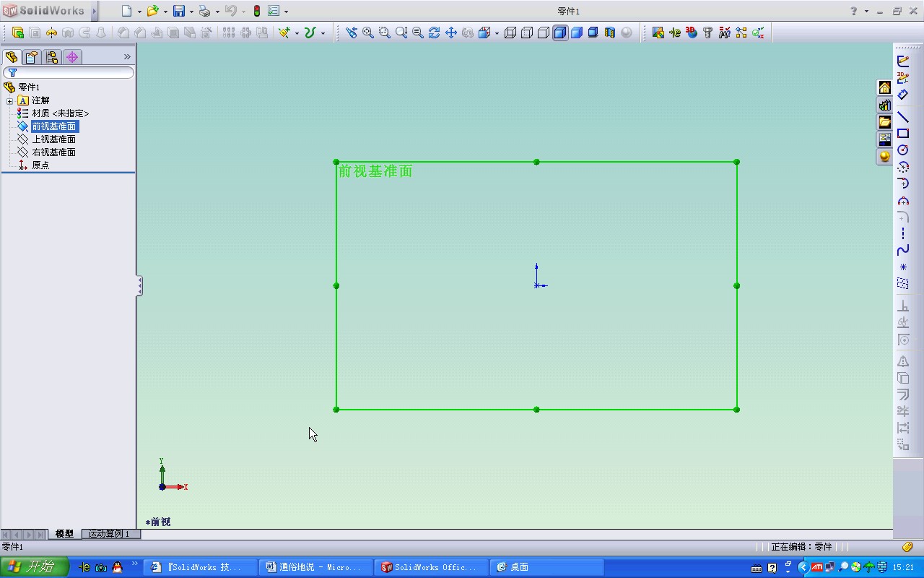
Task: Select 前视基准面 in the feature tree
Action: (54, 126)
